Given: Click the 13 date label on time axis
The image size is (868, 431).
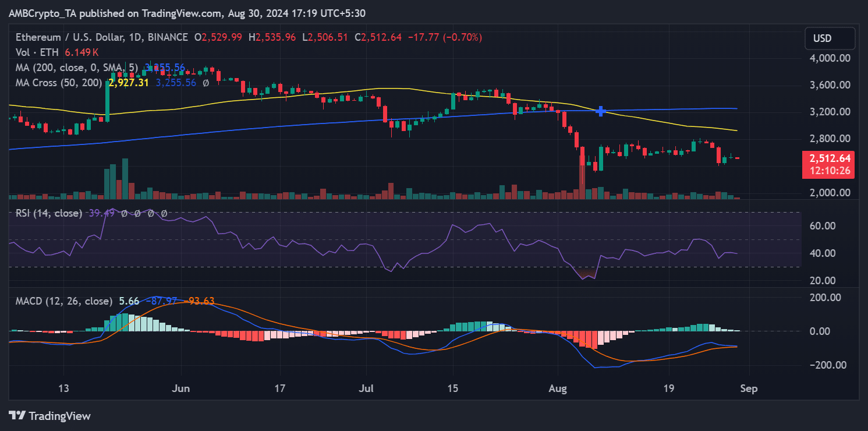Looking at the screenshot, I should 63,389.
